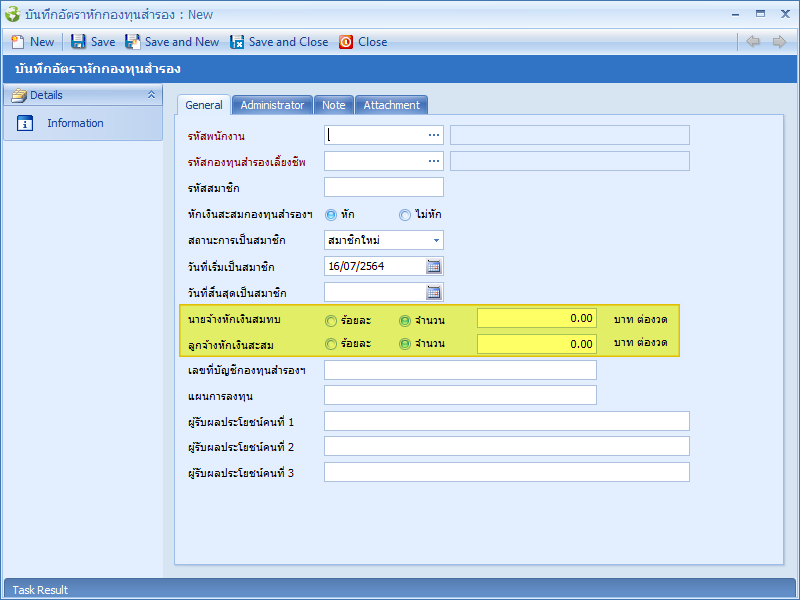Open lookup for รหัสกองทุนสำรองเลี้ยงชีพ field
The width and height of the screenshot is (800, 600).
pos(434,161)
